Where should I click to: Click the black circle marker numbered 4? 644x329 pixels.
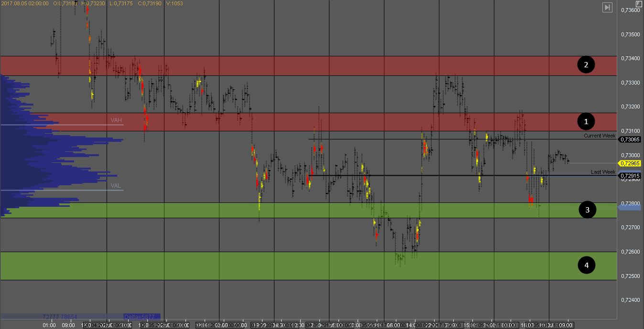point(587,265)
